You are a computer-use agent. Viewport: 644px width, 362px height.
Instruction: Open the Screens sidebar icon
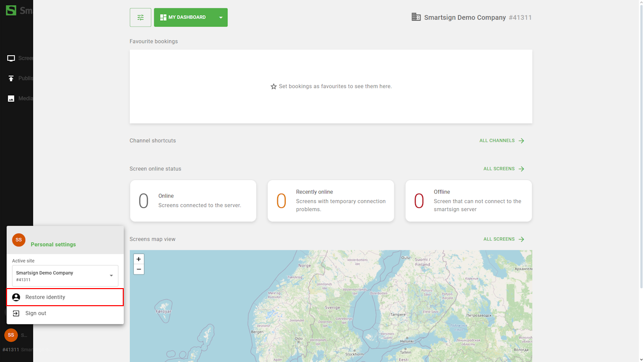pyautogui.click(x=11, y=58)
